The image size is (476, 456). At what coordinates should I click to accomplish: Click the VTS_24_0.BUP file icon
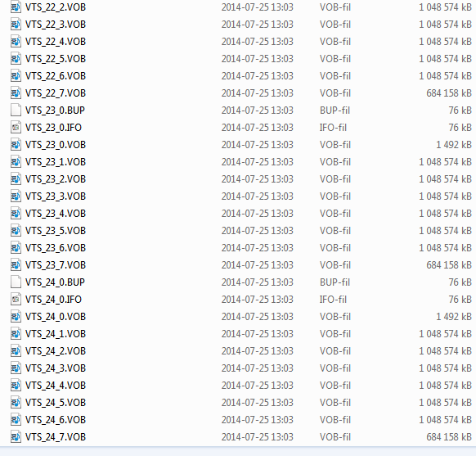16,282
